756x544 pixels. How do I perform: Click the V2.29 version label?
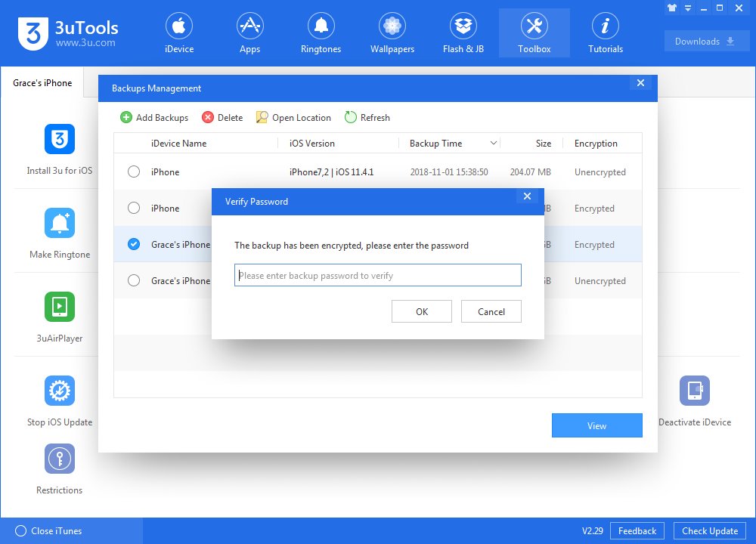(x=592, y=530)
